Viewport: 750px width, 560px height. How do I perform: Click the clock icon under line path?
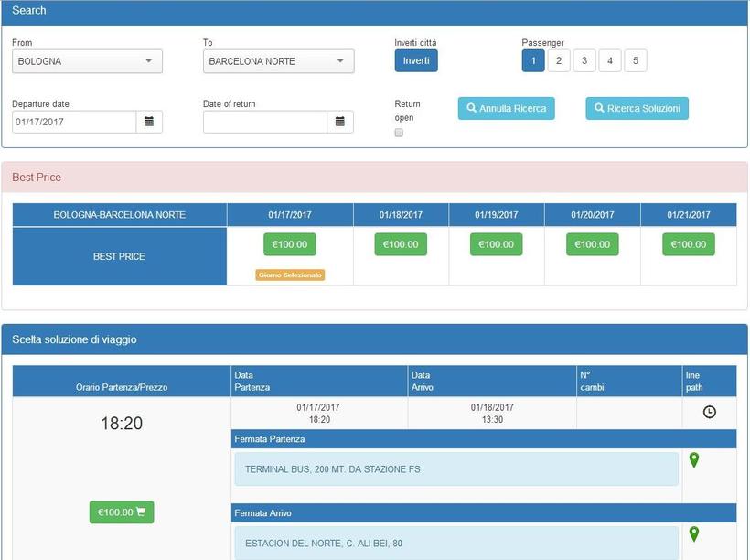pyautogui.click(x=709, y=413)
